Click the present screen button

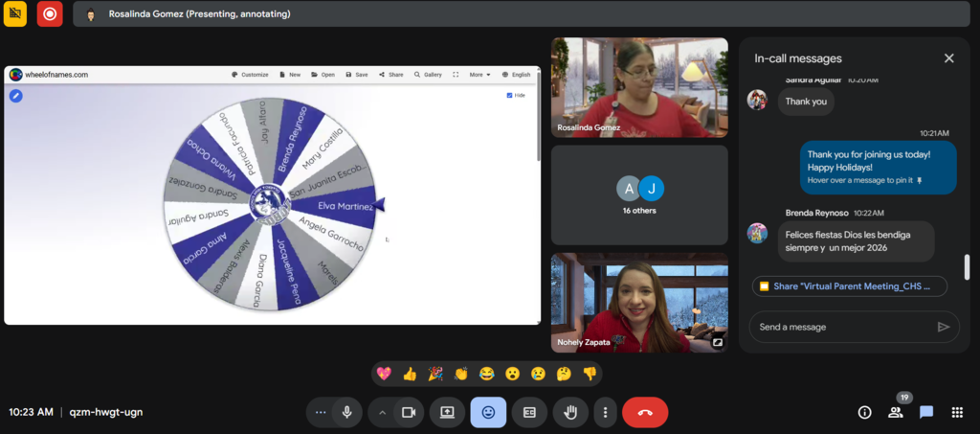447,412
